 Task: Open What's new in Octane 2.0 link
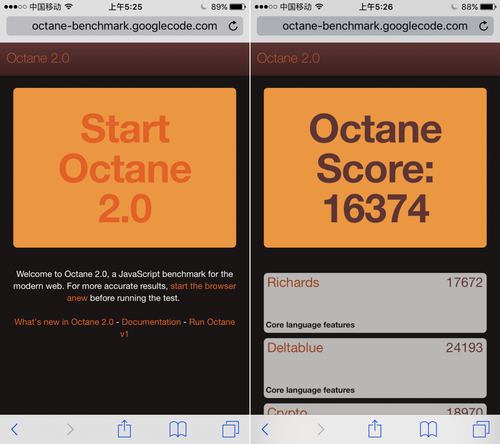coord(64,322)
